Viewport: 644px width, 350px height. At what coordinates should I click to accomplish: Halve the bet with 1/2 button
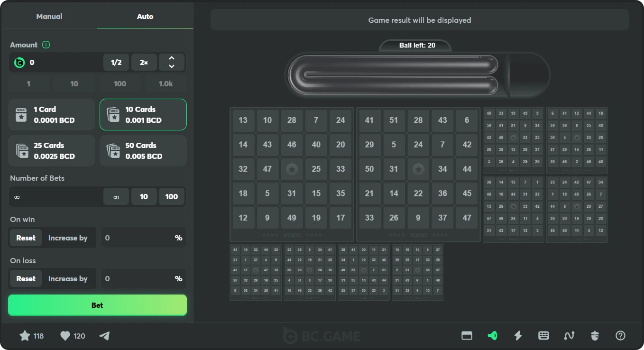[x=116, y=62]
